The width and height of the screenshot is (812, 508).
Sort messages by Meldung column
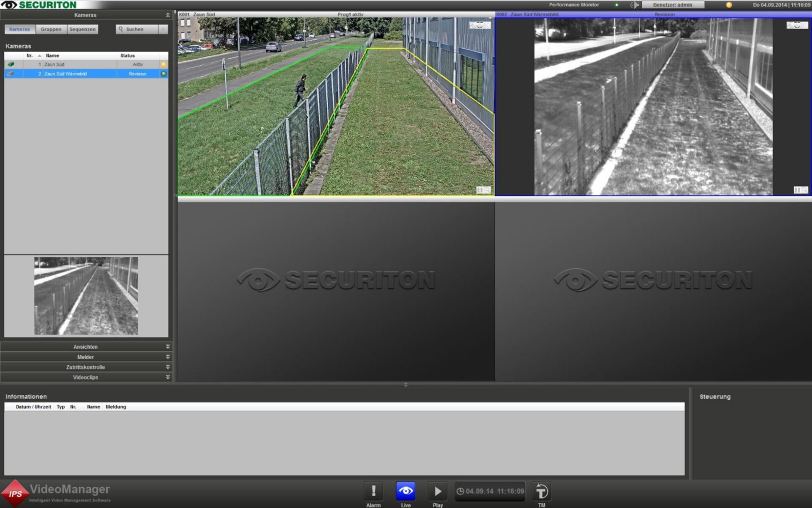point(116,407)
